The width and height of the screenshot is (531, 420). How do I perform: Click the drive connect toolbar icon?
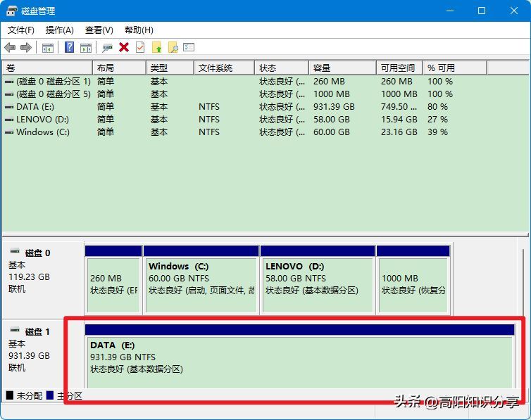(x=107, y=48)
